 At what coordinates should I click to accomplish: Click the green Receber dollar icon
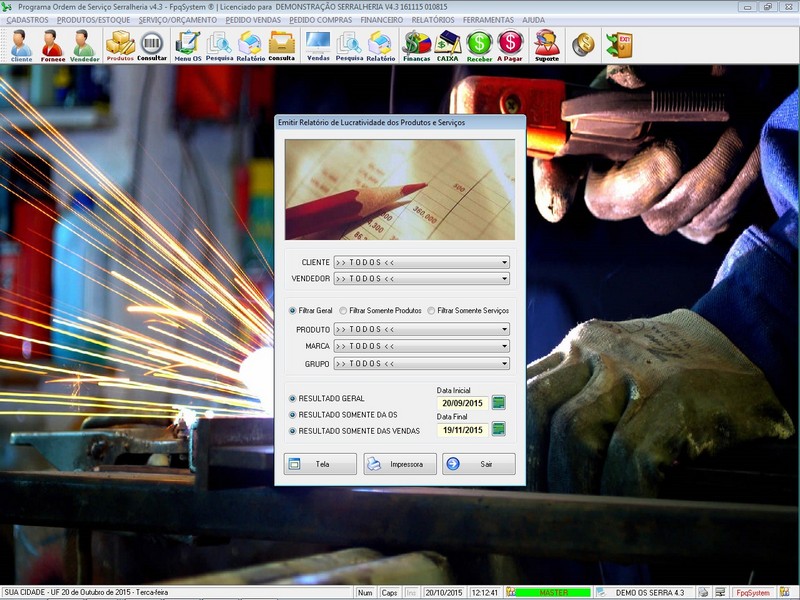[479, 45]
